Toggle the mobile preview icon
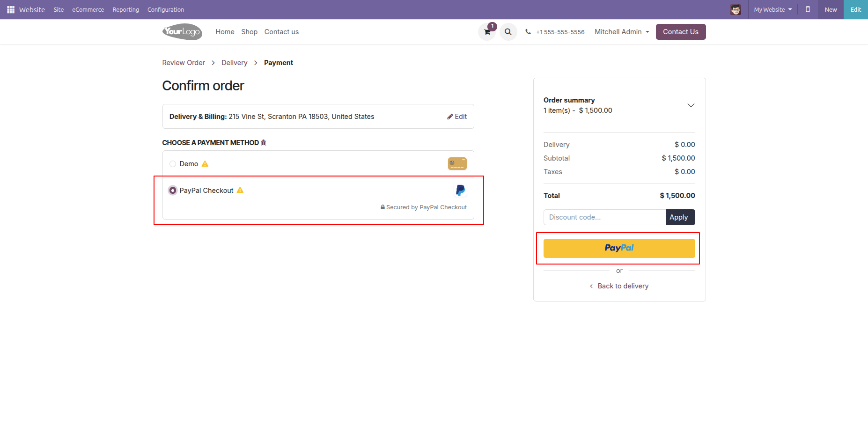 (x=808, y=9)
